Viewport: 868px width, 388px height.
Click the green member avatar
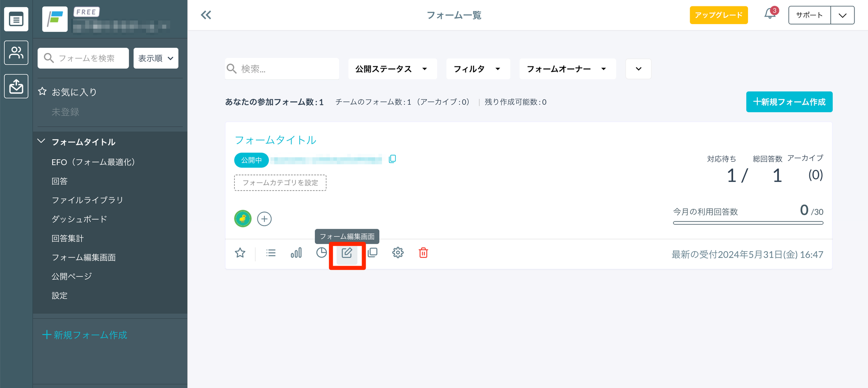tap(243, 219)
